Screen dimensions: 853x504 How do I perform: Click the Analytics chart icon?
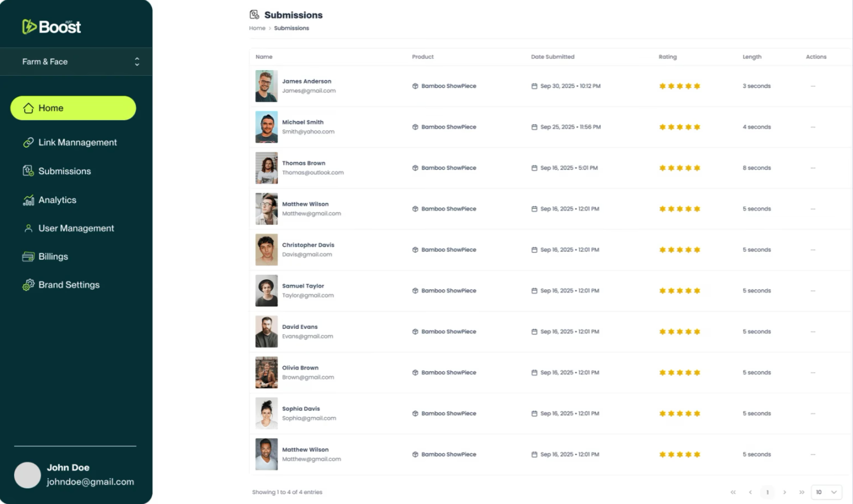(28, 200)
